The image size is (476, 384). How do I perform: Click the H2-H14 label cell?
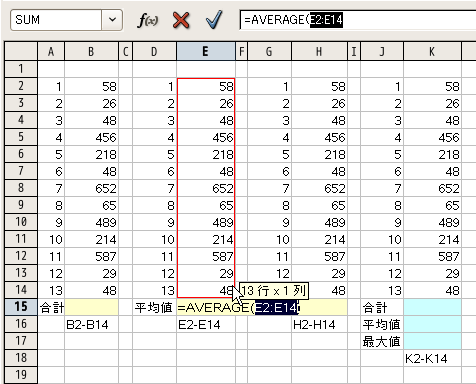coord(319,324)
